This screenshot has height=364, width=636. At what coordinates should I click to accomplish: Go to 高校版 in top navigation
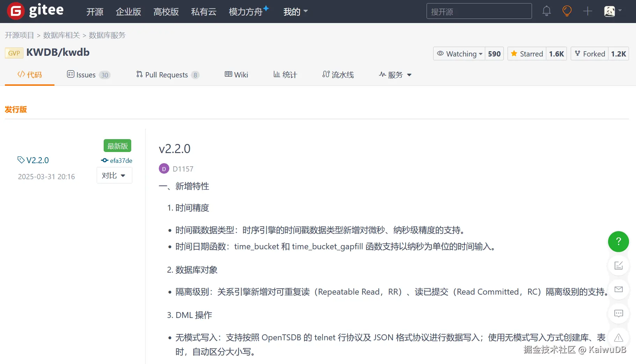pyautogui.click(x=166, y=12)
